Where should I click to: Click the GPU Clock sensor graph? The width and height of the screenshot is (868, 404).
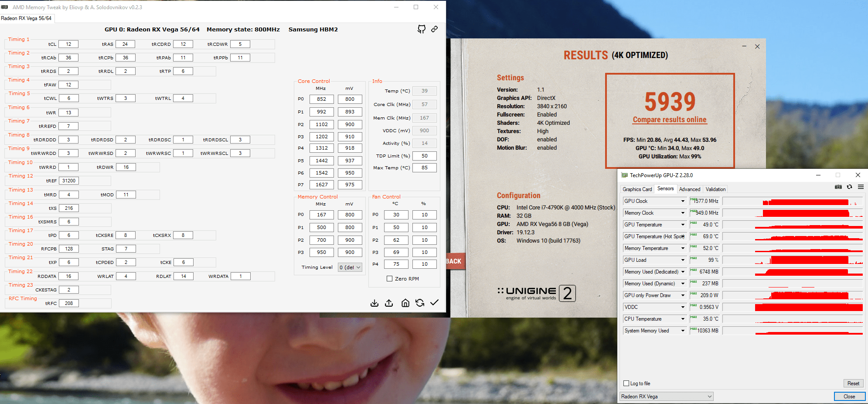(793, 201)
